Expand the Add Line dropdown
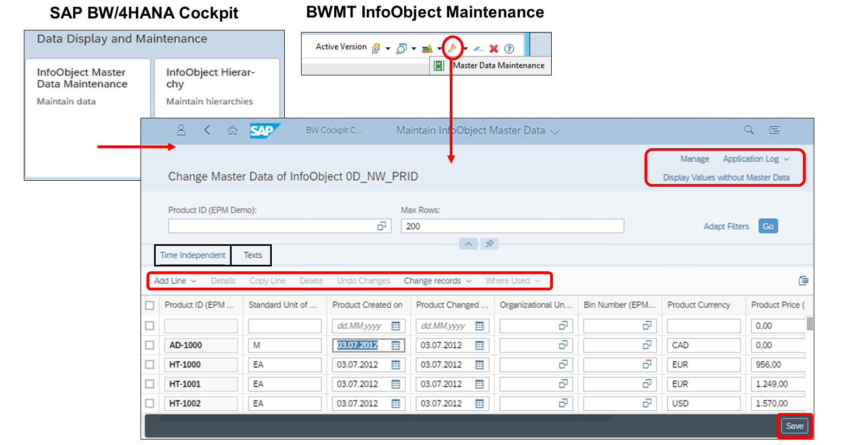This screenshot has width=868, height=445. [194, 281]
